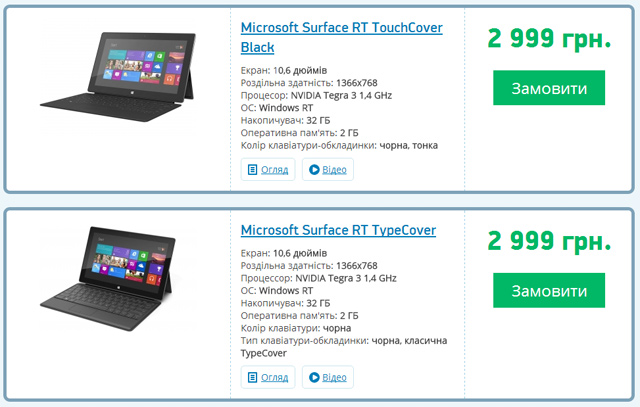This screenshot has width=640, height=407.
Task: Click the 2 999 грн. price of TouchCover Black
Action: [549, 39]
